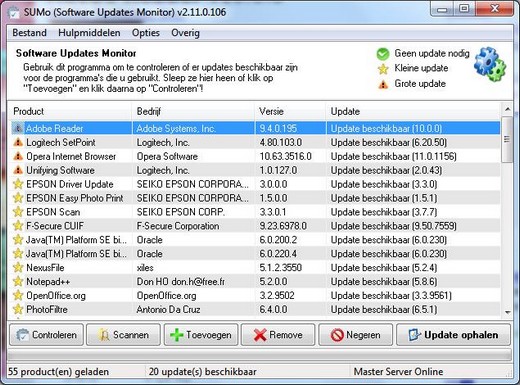
Task: Select the Notepad++ product name
Action: (x=48, y=281)
